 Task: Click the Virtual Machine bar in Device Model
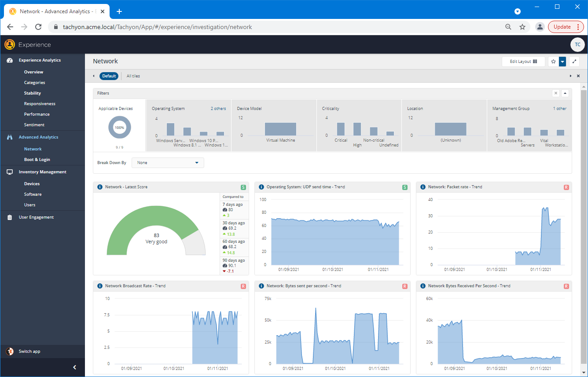tap(280, 129)
